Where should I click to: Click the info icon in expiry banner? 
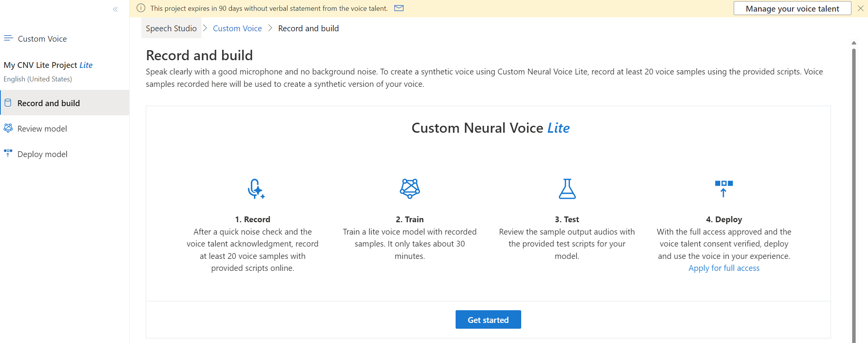(141, 8)
